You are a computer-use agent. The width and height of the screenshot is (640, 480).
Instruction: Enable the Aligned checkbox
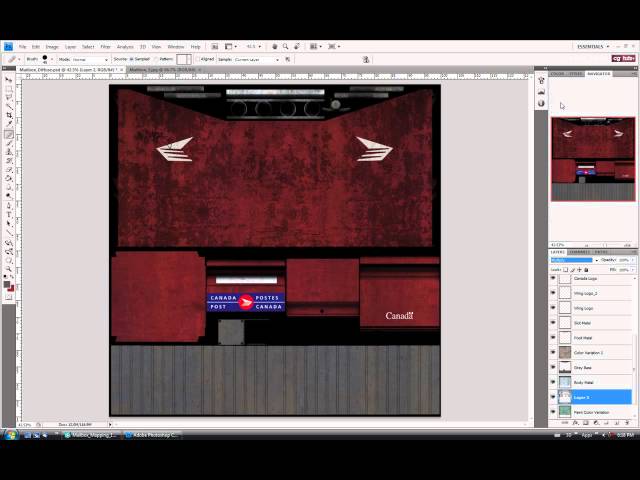click(197, 59)
